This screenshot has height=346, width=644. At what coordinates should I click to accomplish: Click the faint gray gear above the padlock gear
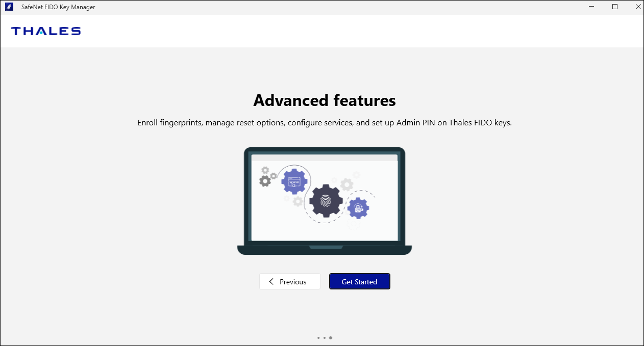click(347, 184)
